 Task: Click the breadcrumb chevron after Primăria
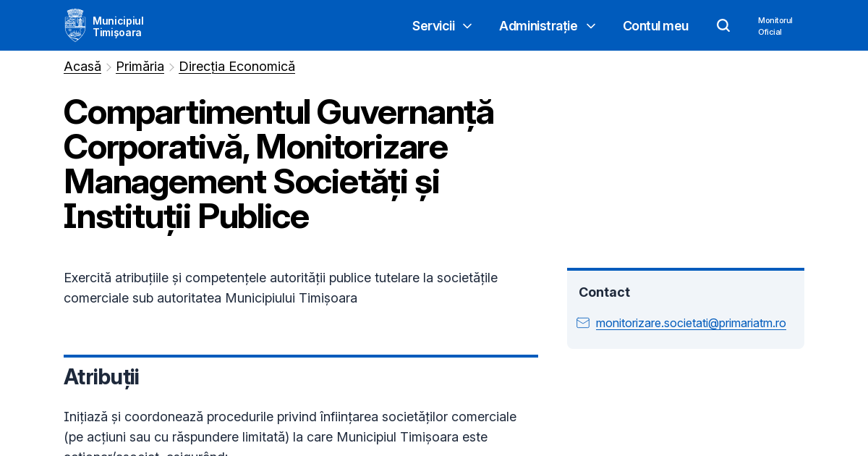click(x=171, y=67)
